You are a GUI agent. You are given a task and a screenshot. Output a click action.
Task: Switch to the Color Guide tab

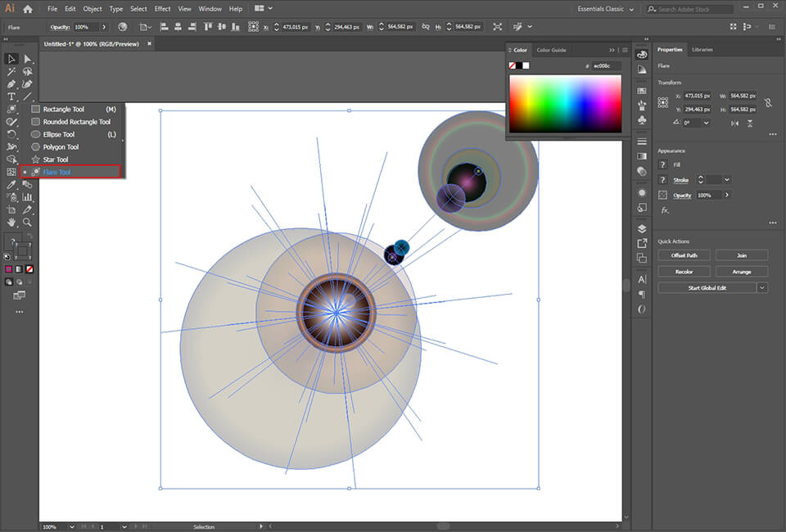pos(550,50)
